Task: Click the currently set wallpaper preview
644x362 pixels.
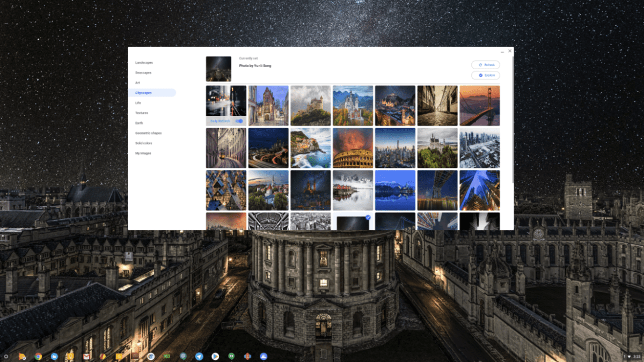Action: (217, 69)
